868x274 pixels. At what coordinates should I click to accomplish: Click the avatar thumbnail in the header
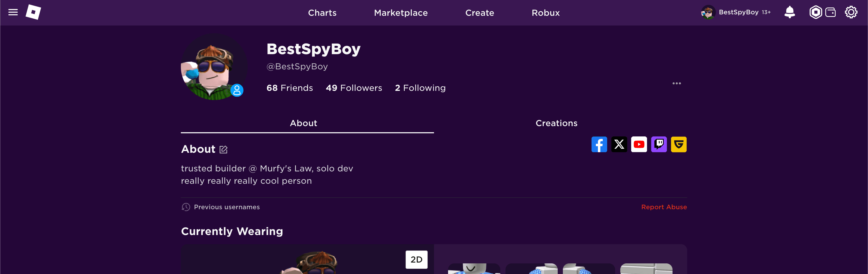pyautogui.click(x=708, y=12)
